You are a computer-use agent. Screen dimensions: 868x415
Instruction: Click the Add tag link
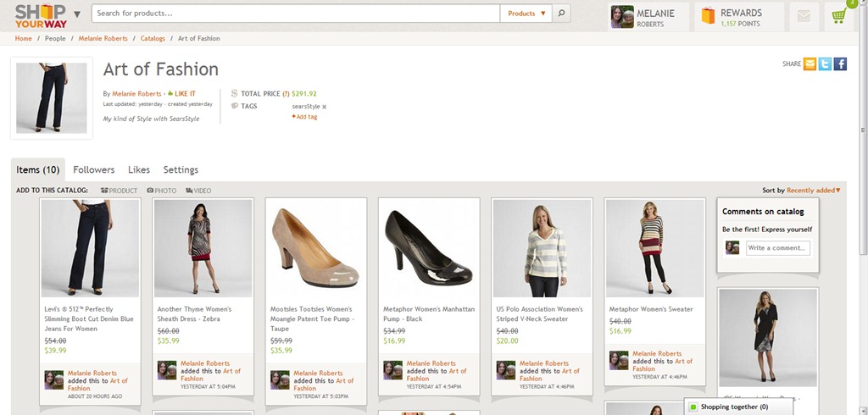pos(304,117)
